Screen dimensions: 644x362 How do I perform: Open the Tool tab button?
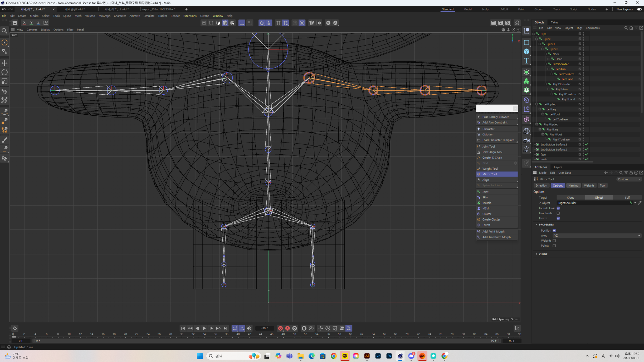coord(602,185)
